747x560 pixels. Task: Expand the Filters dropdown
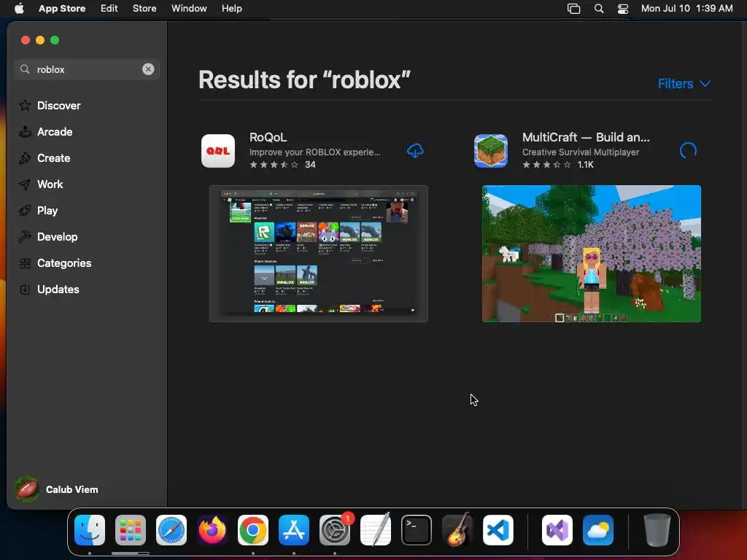(684, 84)
